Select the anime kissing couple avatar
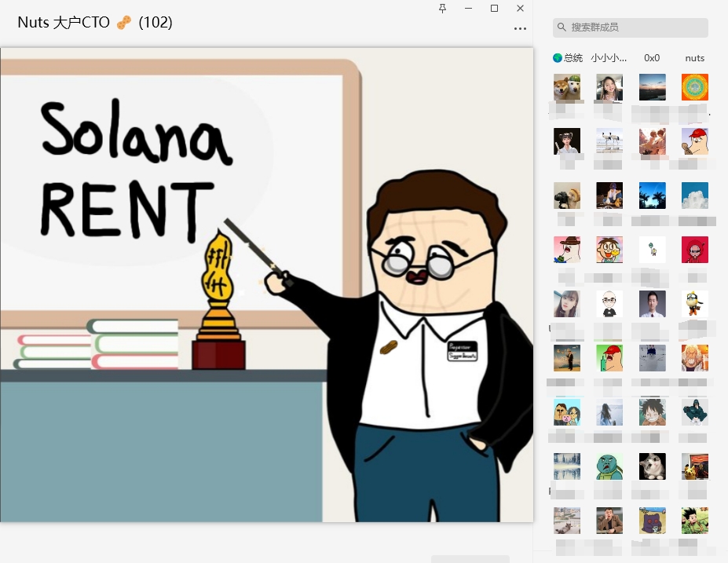This screenshot has height=563, width=728. coord(653,141)
